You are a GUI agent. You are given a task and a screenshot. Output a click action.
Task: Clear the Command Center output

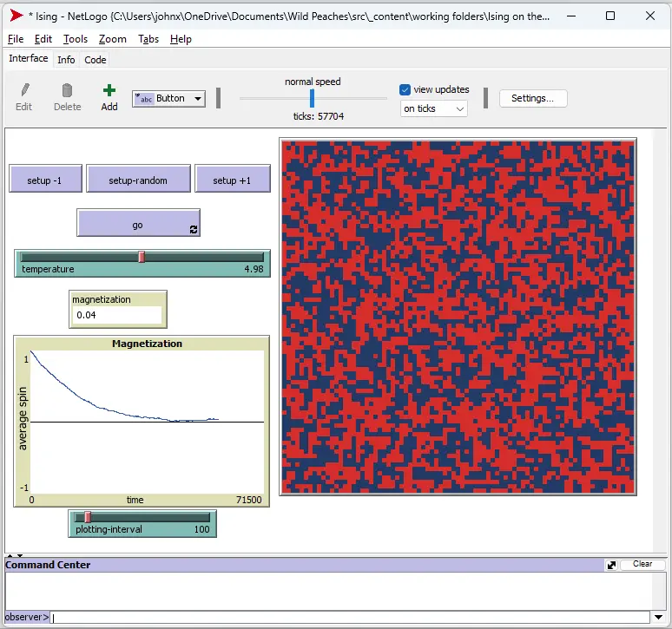642,564
